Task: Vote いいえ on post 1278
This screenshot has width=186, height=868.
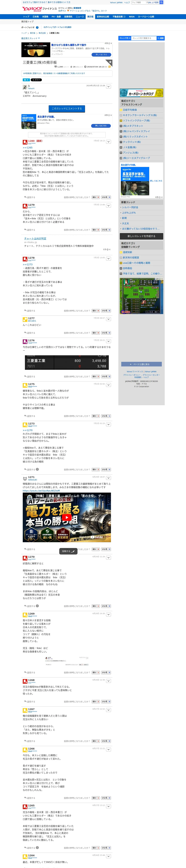Action: click(x=106, y=311)
